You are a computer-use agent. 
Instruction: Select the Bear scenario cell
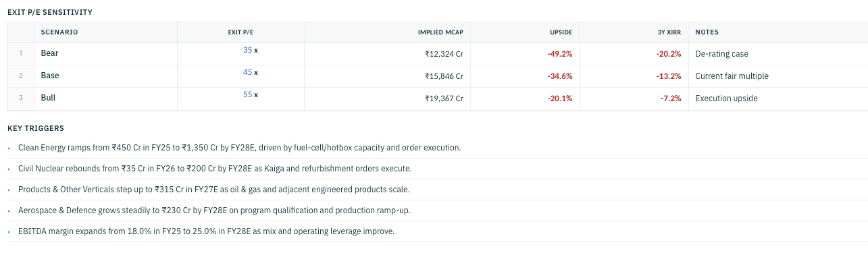click(105, 53)
